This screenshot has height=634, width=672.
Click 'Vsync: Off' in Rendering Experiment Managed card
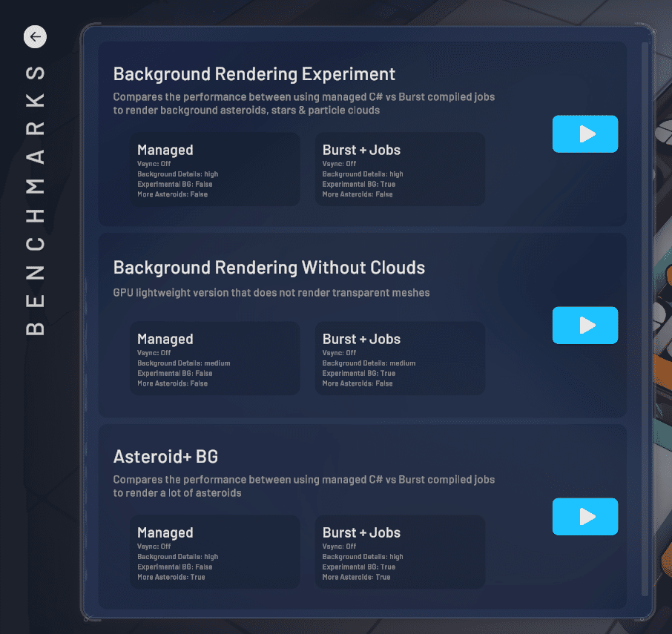(x=154, y=164)
